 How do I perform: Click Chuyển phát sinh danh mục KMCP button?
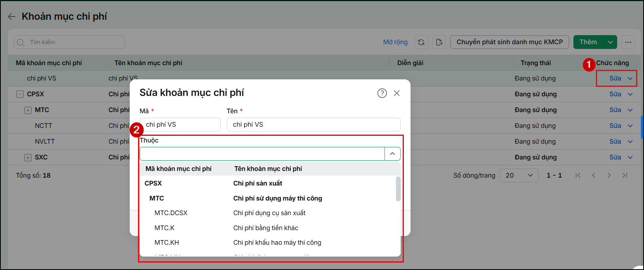[x=510, y=42]
